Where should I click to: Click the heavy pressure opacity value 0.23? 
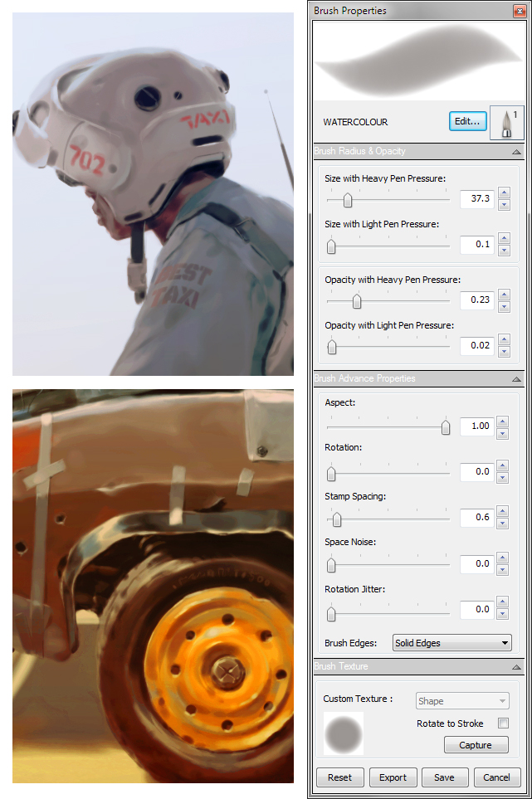click(477, 300)
